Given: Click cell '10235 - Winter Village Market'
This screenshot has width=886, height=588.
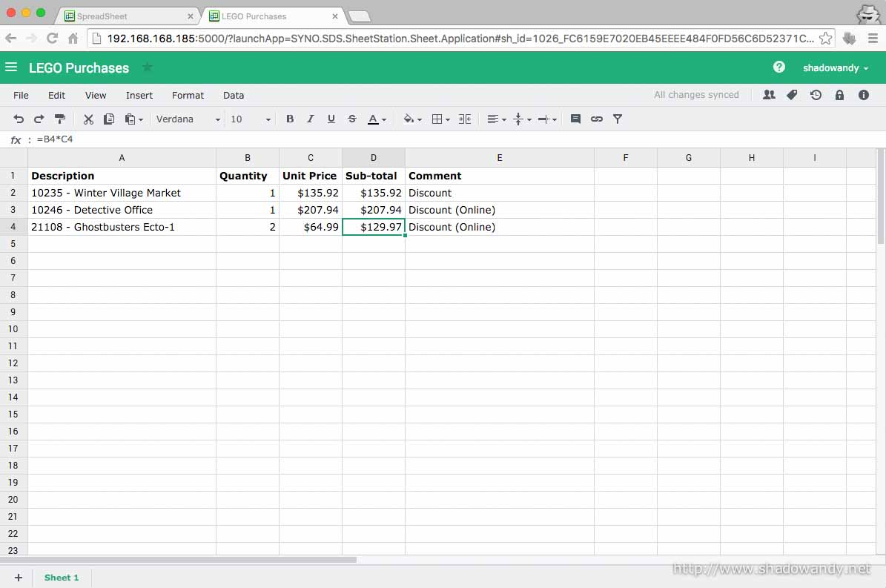Looking at the screenshot, I should 122,194.
